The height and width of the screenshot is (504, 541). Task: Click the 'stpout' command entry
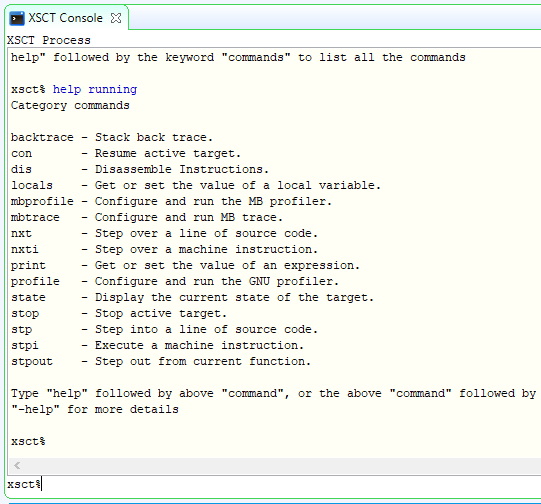(x=32, y=362)
